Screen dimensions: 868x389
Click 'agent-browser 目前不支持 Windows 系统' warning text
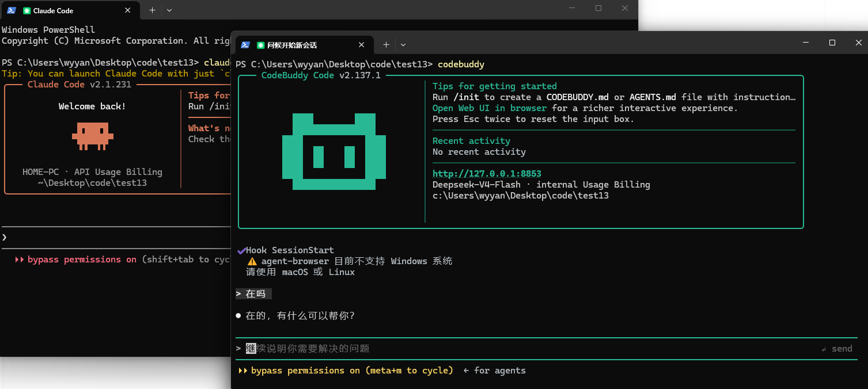pos(357,261)
